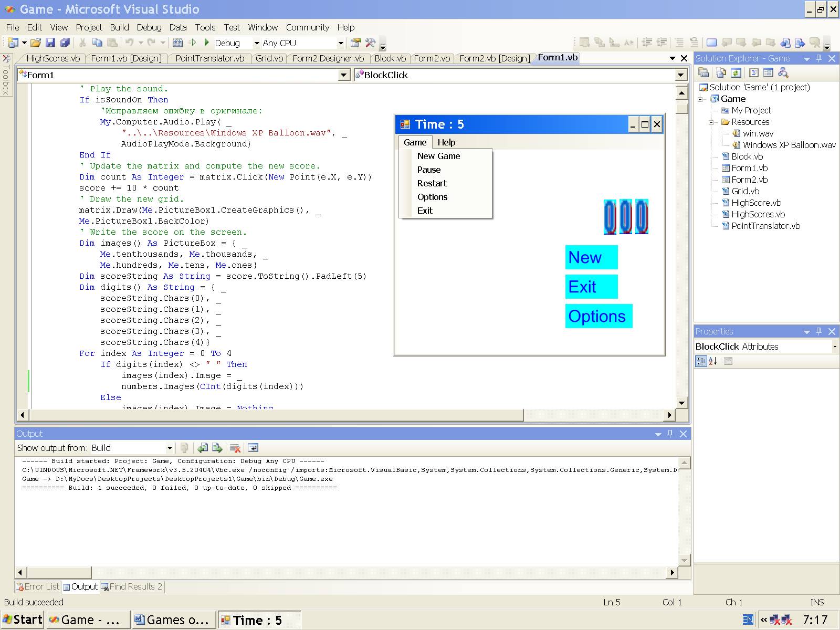This screenshot has width=840, height=630.
Task: Click Categorized icon in Properties panel
Action: (700, 361)
